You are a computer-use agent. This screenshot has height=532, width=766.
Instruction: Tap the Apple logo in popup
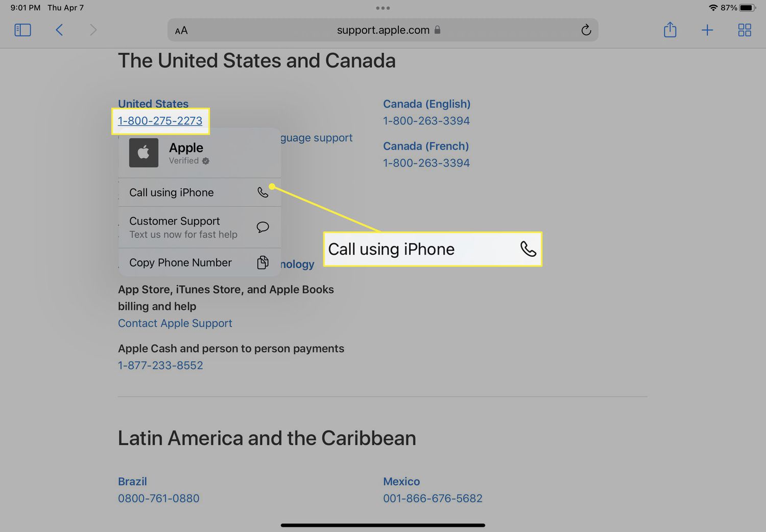coord(143,153)
